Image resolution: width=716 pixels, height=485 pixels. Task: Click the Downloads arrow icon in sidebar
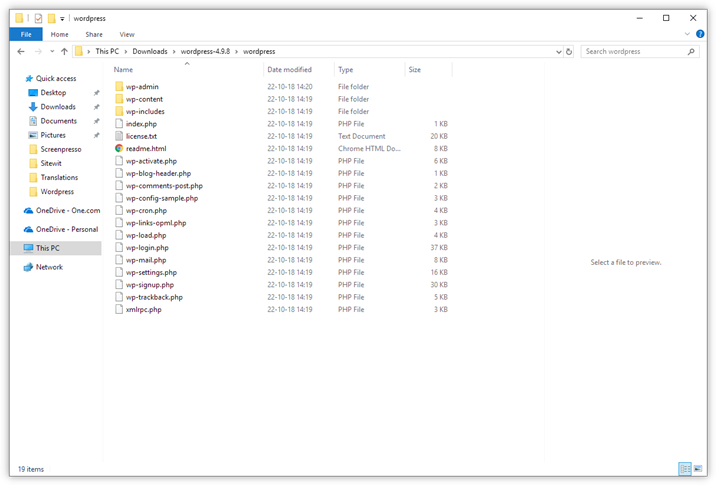point(33,107)
